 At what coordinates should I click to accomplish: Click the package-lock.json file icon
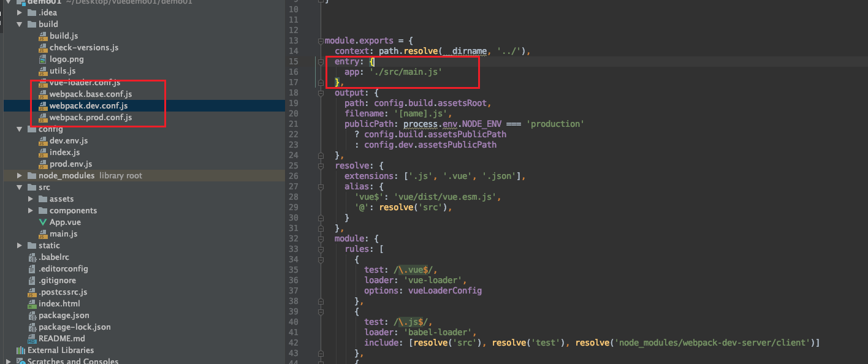[32, 327]
